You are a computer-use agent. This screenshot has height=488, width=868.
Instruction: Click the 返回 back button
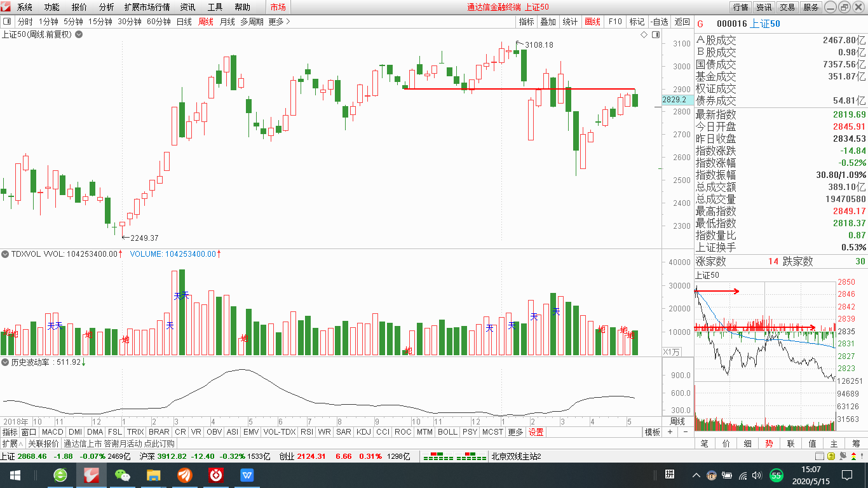click(682, 22)
